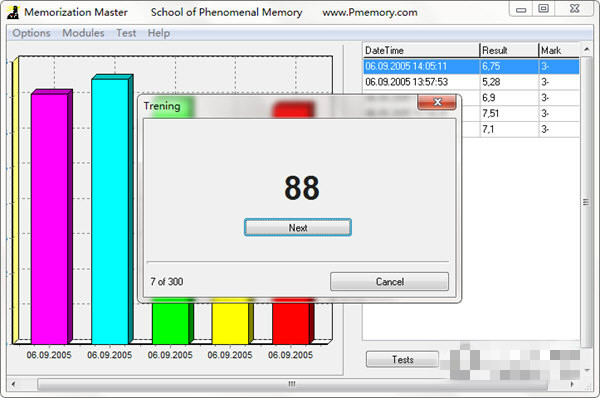Image resolution: width=600 pixels, height=398 pixels.
Task: Click the horizontal scrollbar thumb
Action: (x=292, y=384)
